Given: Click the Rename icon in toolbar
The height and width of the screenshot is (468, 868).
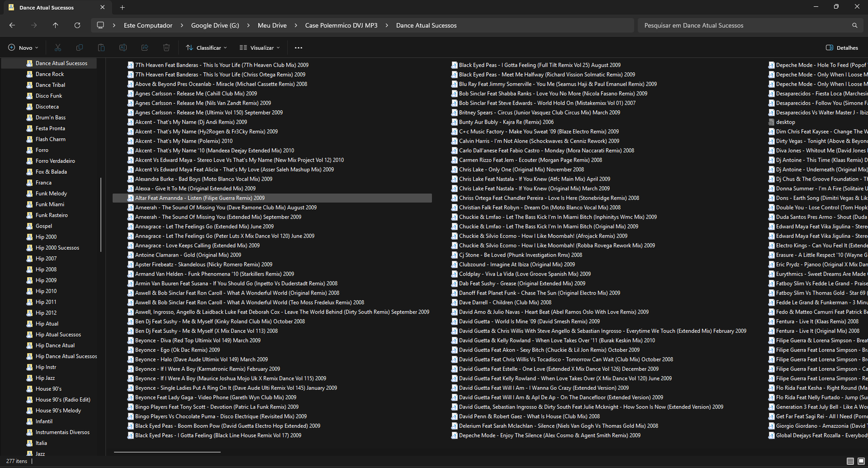Looking at the screenshot, I should [123, 48].
